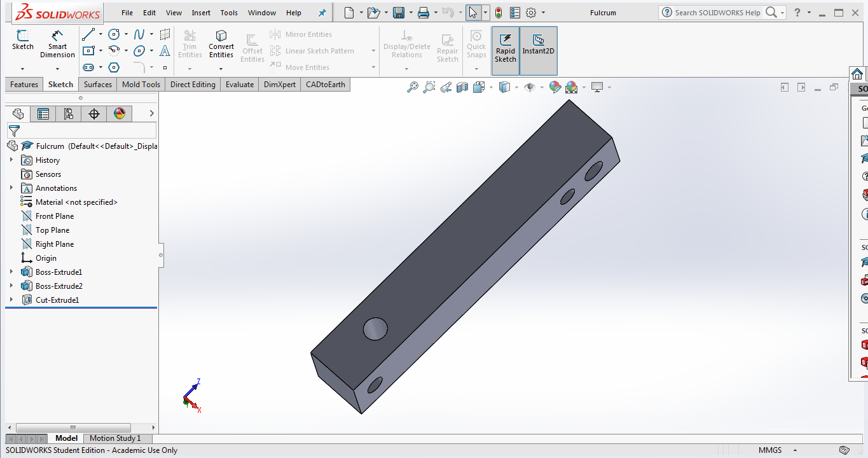
Task: Click the Zoom to Area icon
Action: point(429,87)
